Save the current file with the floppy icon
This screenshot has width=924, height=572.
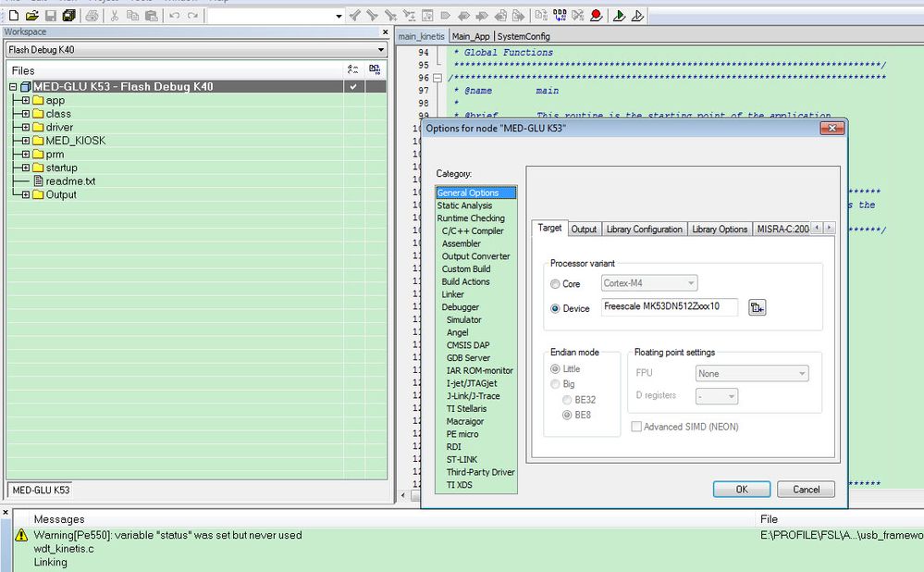click(51, 16)
